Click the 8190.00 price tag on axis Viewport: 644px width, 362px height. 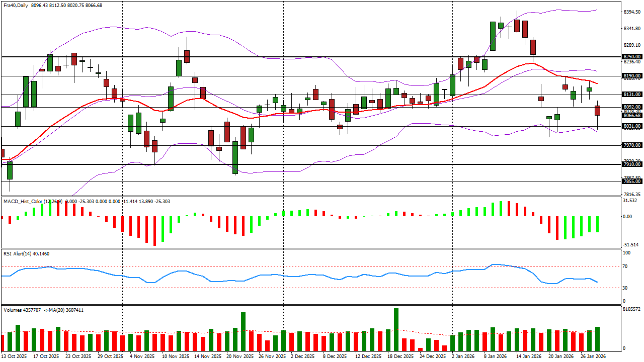pyautogui.click(x=628, y=75)
